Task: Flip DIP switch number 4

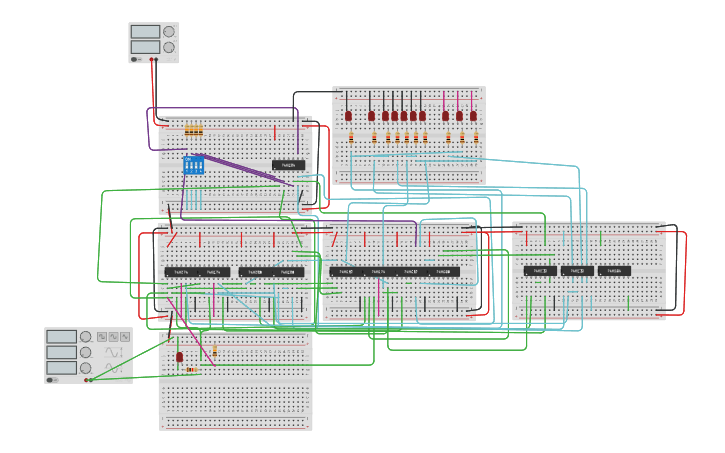Action: tap(201, 165)
